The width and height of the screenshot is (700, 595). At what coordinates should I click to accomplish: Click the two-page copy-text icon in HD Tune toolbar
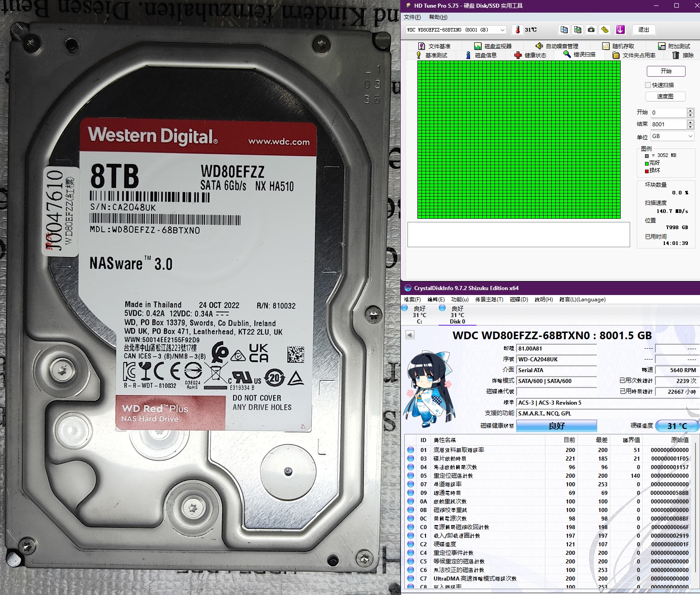pos(564,30)
